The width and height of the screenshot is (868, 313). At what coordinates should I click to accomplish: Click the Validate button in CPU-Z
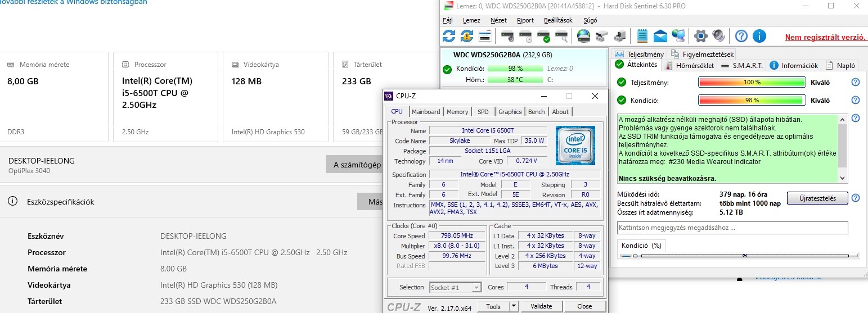pyautogui.click(x=540, y=306)
